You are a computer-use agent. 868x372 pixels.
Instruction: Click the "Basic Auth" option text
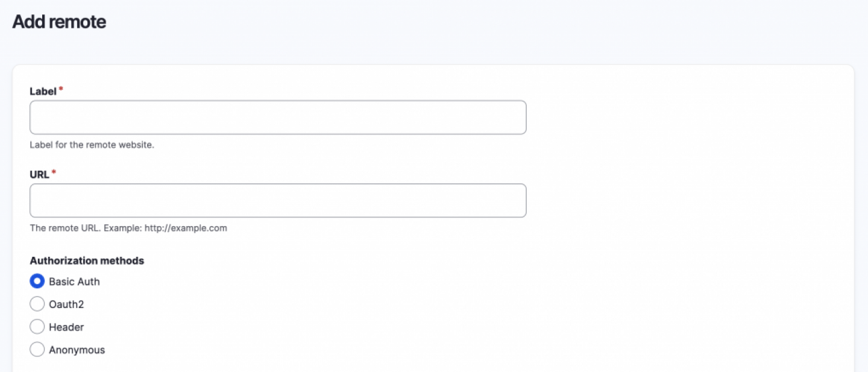pos(74,282)
